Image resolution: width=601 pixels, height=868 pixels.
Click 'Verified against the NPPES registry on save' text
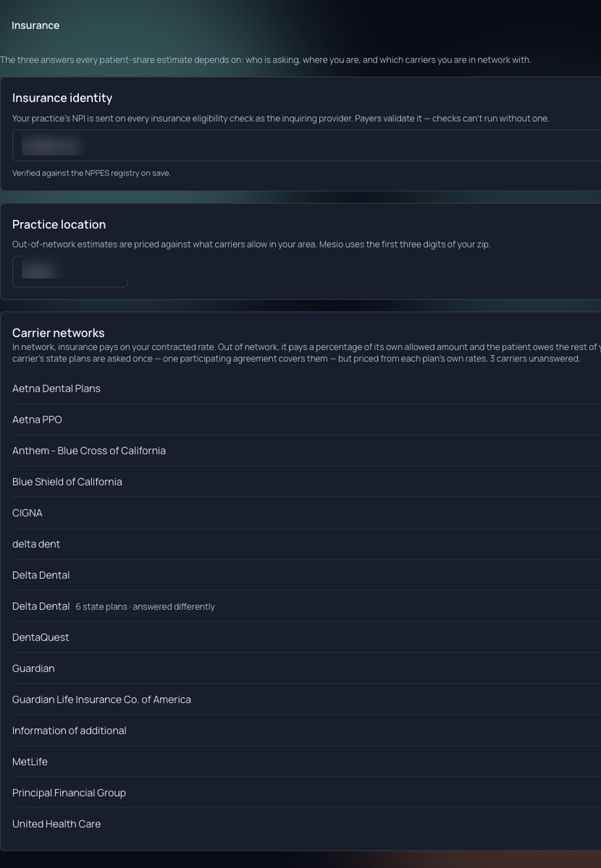coord(92,173)
